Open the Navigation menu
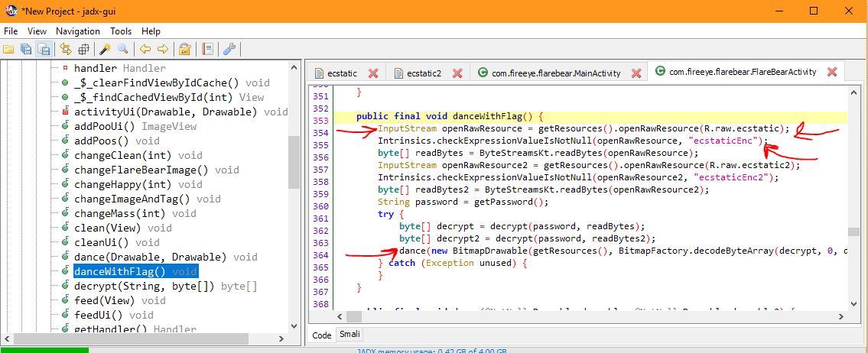The width and height of the screenshot is (868, 353). (x=77, y=31)
